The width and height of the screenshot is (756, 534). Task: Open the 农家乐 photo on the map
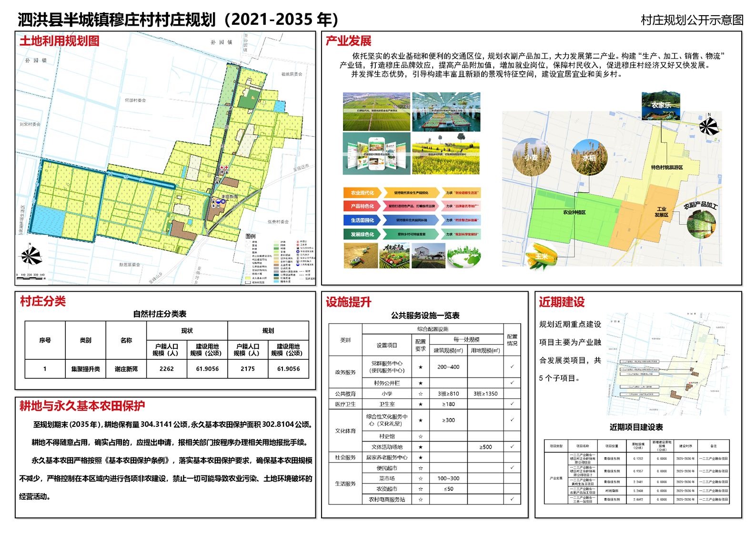(660, 105)
